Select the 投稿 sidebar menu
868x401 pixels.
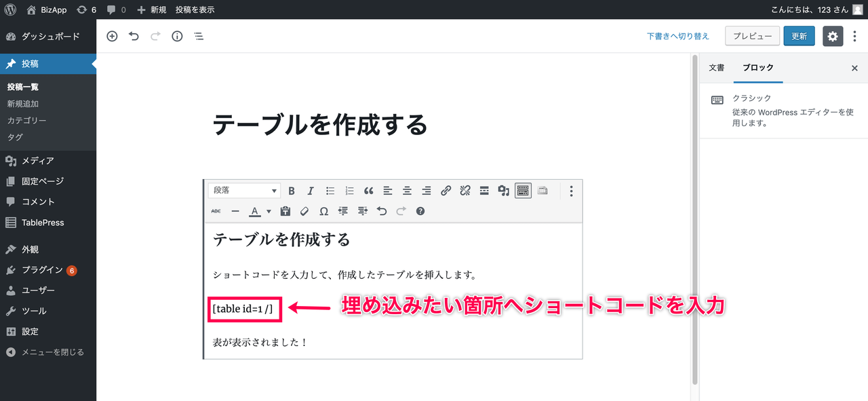pyautogui.click(x=48, y=64)
